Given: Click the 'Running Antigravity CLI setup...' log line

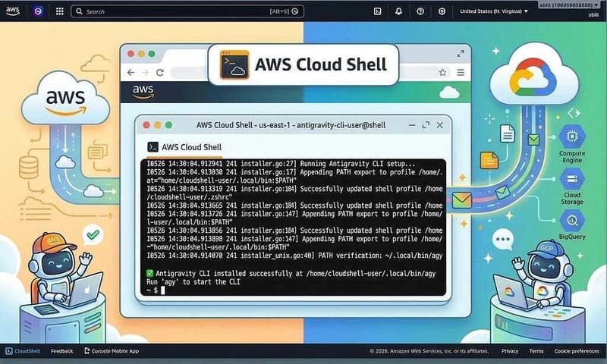Looking at the screenshot, I should (281, 164).
